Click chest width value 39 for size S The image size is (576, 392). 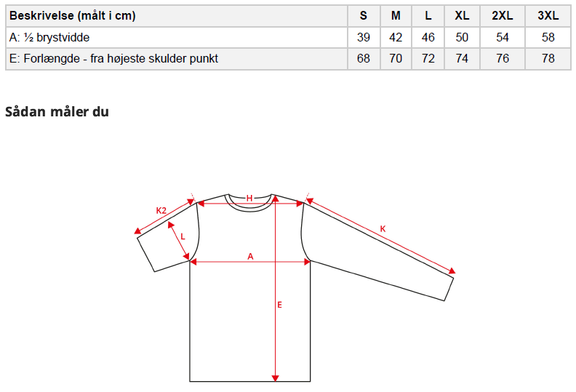click(364, 38)
